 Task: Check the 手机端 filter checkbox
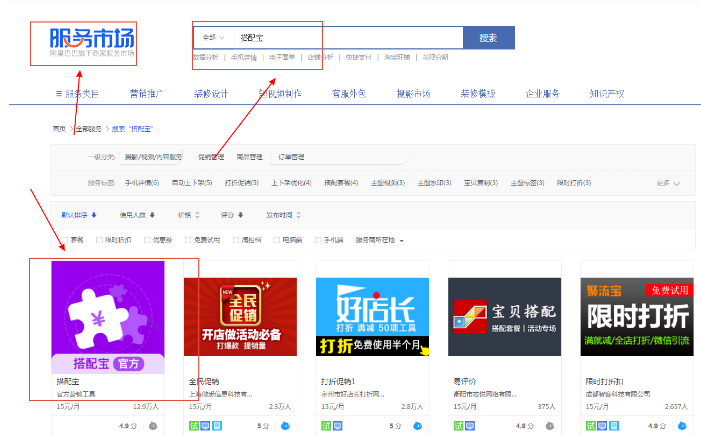[x=318, y=240]
